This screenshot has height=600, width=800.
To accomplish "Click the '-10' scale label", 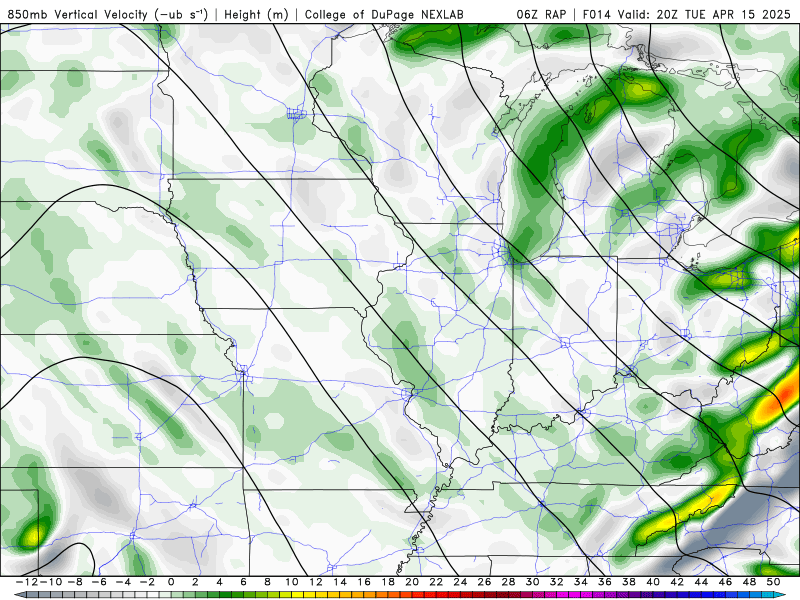I will click(x=51, y=582).
